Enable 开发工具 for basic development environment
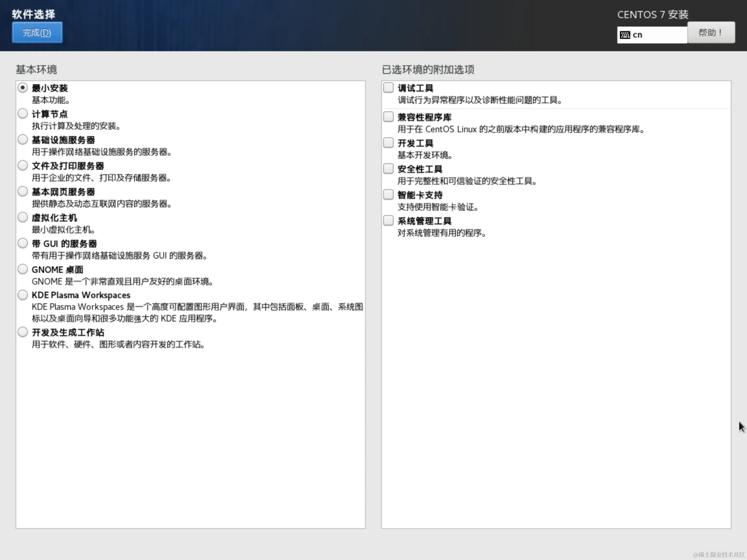Viewport: 747px width, 560px height. click(388, 143)
